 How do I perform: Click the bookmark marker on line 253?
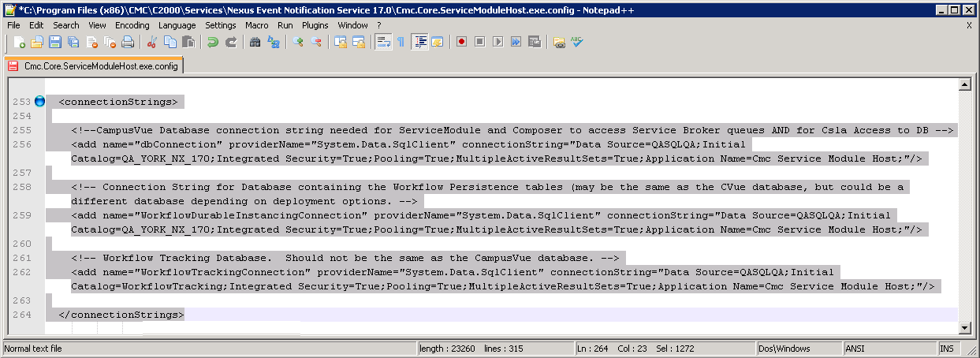pyautogui.click(x=40, y=101)
